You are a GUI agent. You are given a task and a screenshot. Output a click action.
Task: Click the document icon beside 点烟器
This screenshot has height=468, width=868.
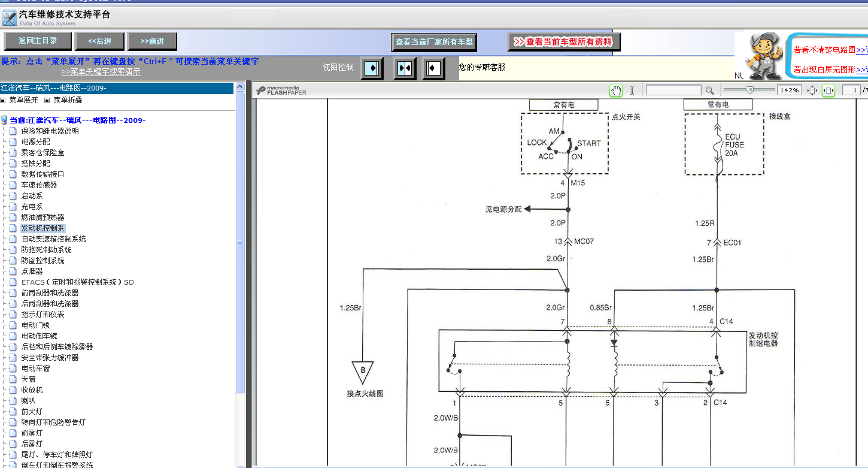13,271
